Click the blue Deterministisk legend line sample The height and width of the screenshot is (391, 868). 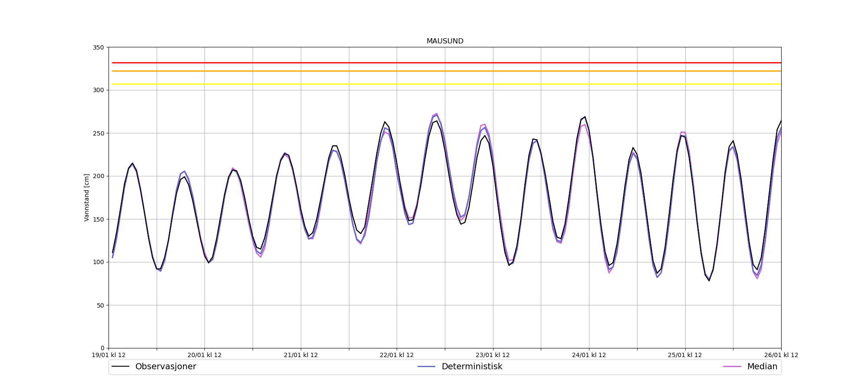(426, 367)
